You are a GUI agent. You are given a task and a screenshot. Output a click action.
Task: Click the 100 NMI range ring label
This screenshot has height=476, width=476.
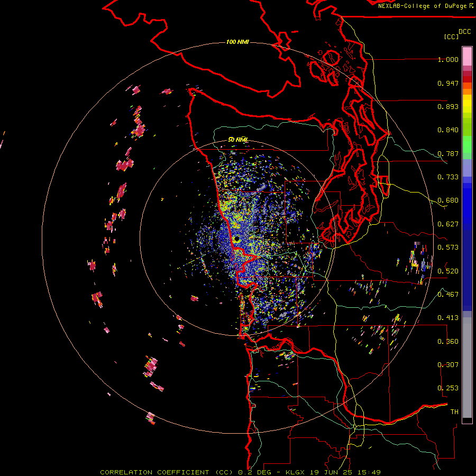click(x=237, y=42)
